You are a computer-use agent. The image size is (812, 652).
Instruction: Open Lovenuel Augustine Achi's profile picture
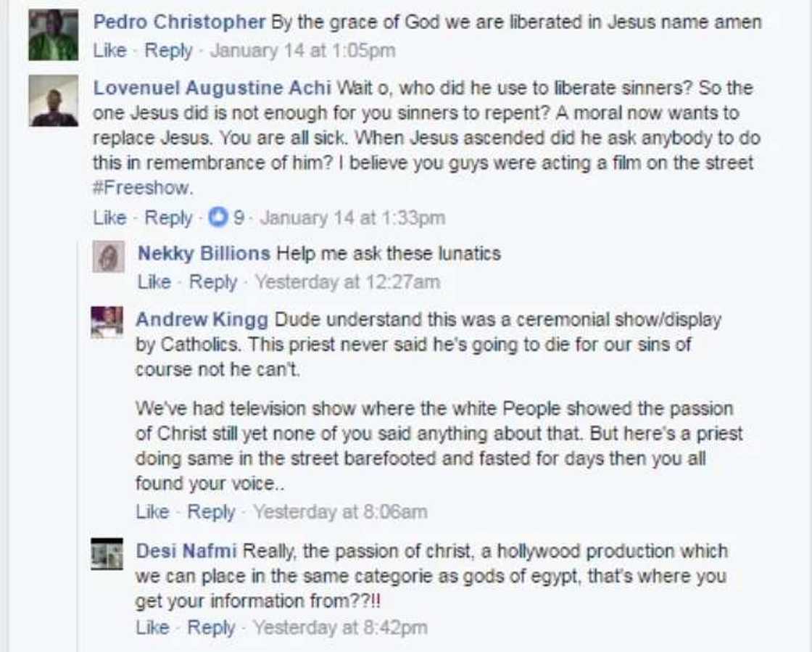[x=53, y=101]
